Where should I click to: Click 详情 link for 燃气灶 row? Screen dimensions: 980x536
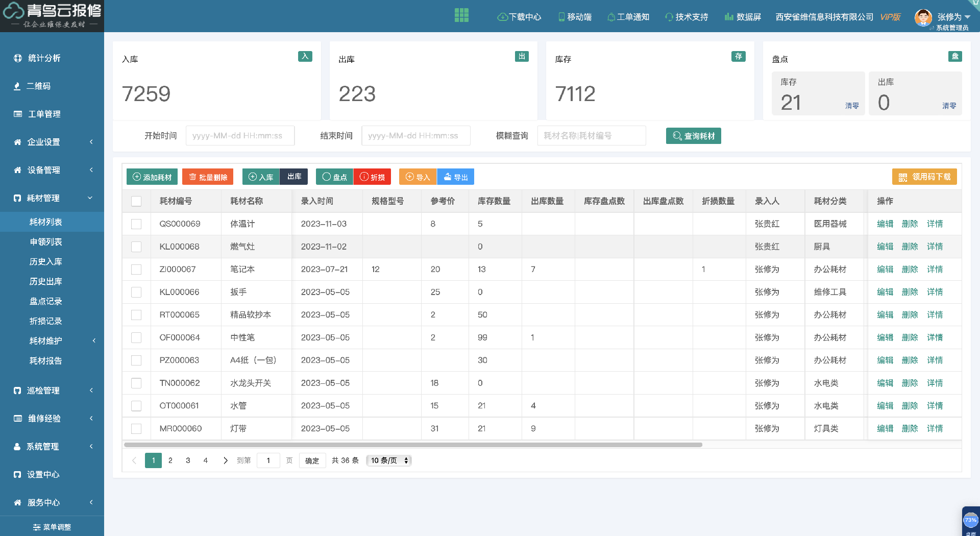coord(935,247)
